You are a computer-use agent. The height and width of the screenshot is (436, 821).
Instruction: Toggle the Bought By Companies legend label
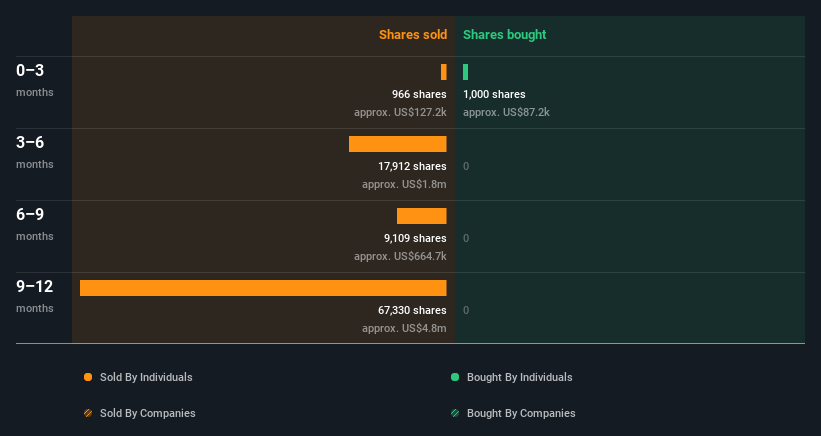pos(521,413)
